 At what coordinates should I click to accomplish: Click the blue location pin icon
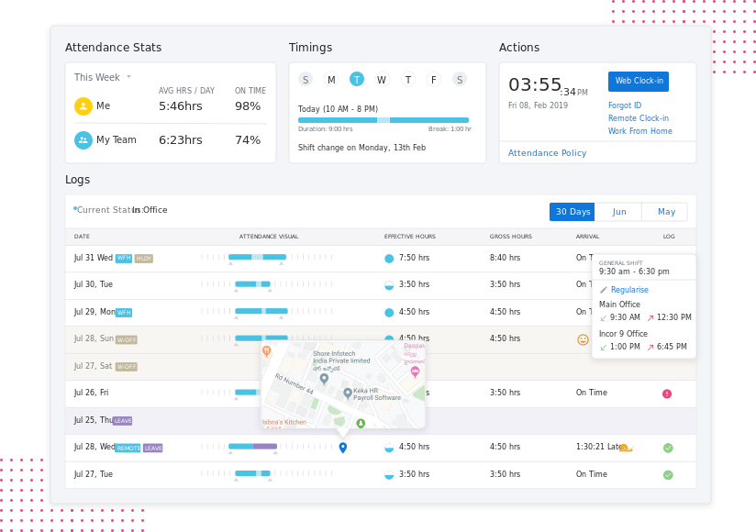tap(343, 448)
